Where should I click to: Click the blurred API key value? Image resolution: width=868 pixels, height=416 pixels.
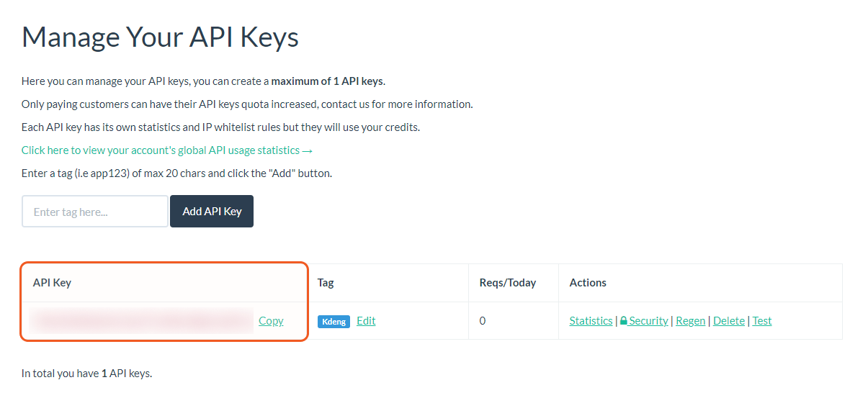[141, 321]
